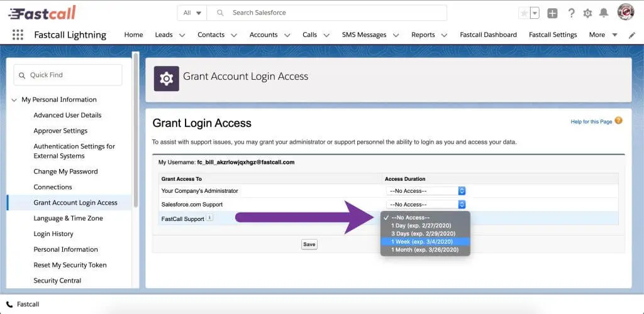
Task: Open the Fastcall Dashboard tab
Action: coord(488,35)
